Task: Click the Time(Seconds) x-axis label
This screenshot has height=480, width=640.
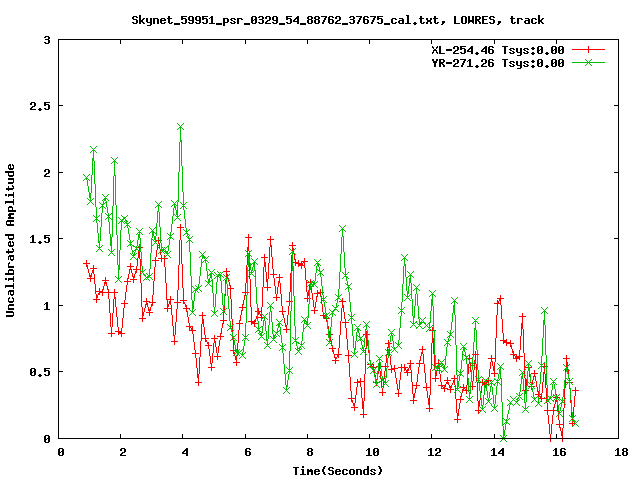Action: pyautogui.click(x=338, y=471)
